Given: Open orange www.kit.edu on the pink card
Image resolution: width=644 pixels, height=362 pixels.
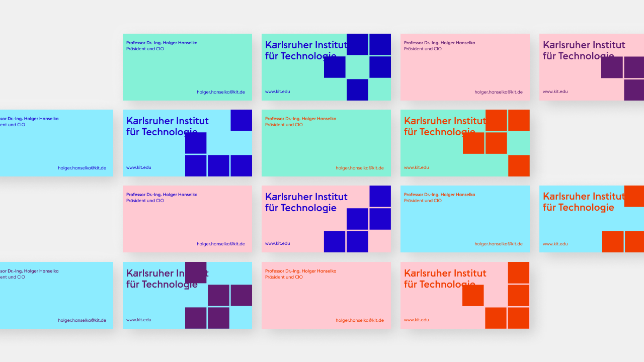Looking at the screenshot, I should coord(417,320).
